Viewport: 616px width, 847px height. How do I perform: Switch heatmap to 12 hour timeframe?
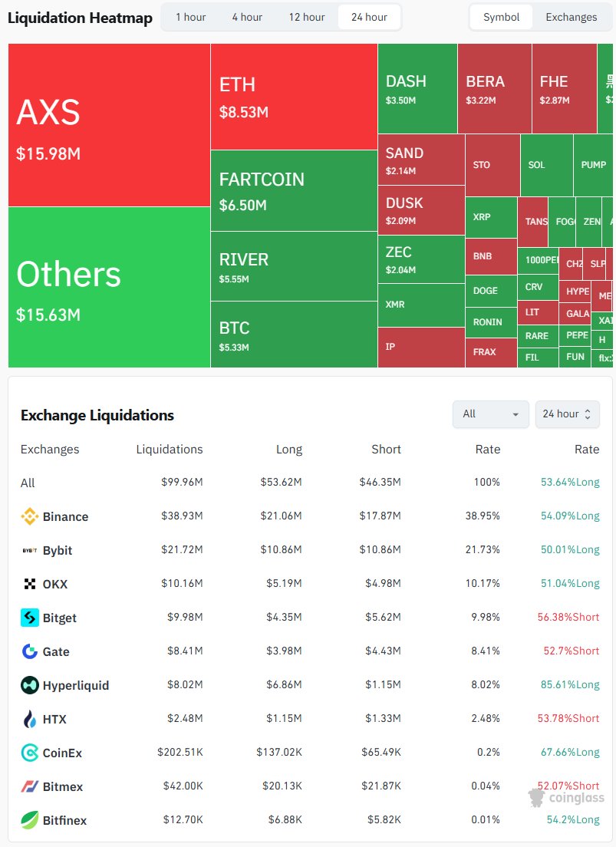tap(306, 17)
